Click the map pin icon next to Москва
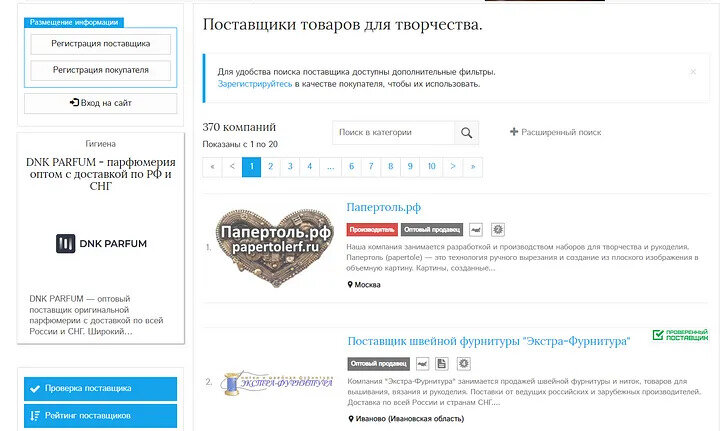Screen dimensions: 720x431 click(x=350, y=285)
